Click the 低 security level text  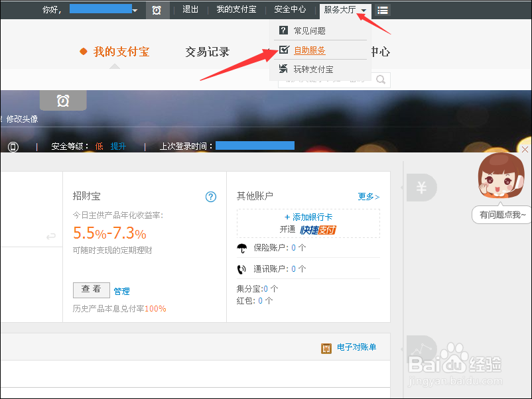pyautogui.click(x=99, y=146)
